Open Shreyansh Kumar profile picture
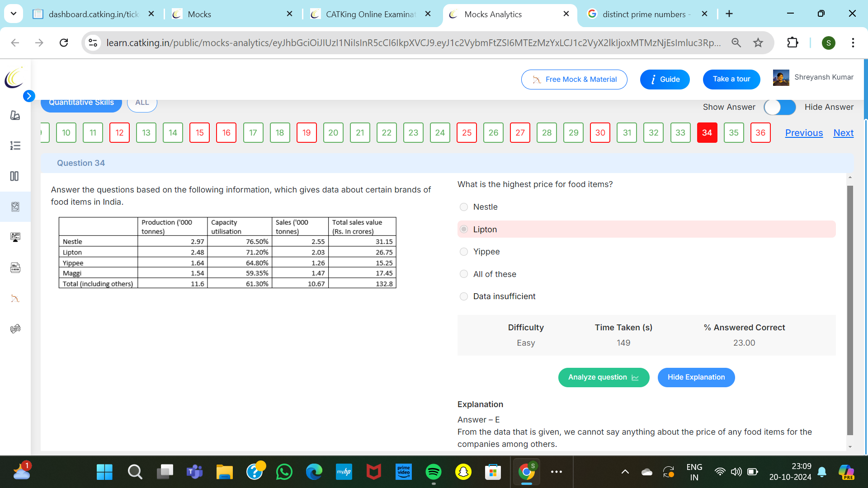Viewport: 868px width, 488px height. coord(781,78)
